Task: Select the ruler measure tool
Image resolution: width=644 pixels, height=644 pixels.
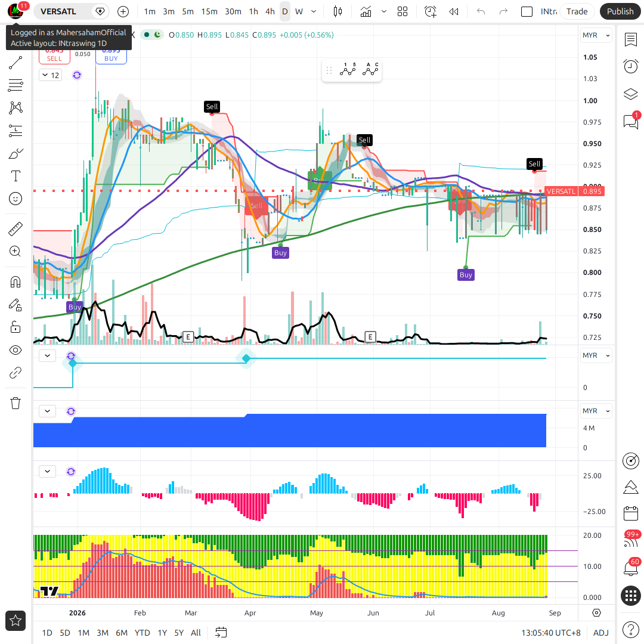Action: 15,229
